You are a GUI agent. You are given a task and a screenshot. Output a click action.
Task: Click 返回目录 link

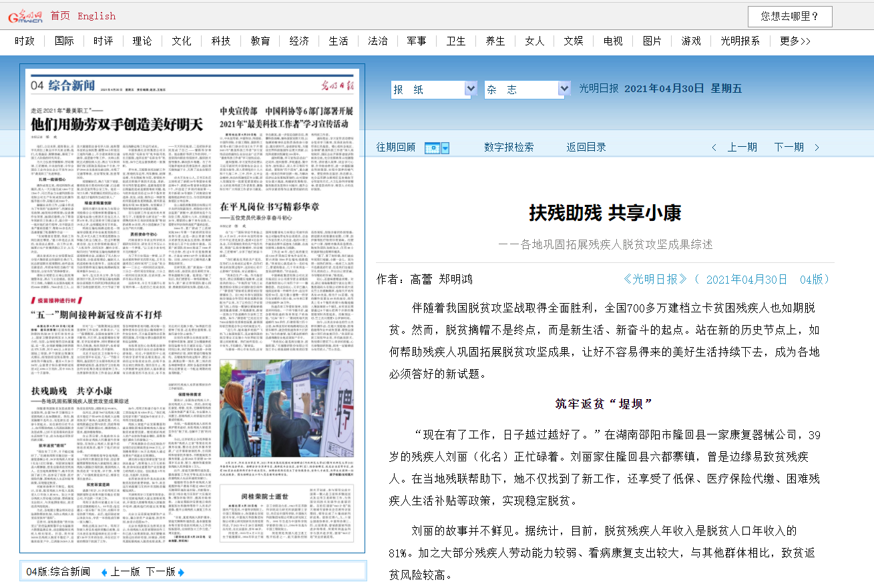point(586,148)
